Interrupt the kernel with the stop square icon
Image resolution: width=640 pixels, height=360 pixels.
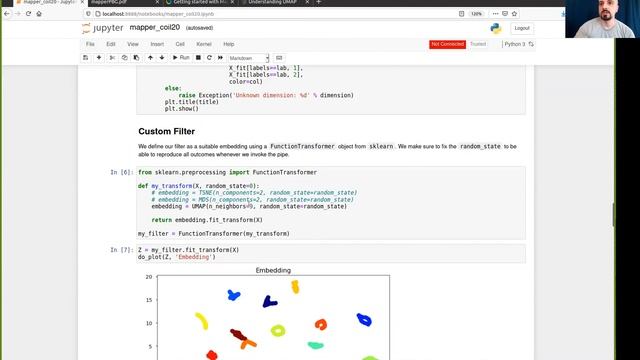[x=198, y=58]
